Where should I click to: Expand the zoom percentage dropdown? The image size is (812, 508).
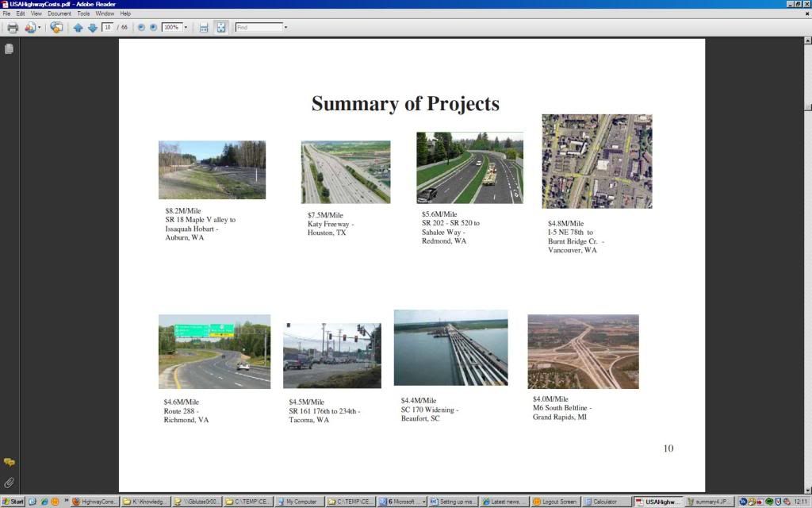pos(186,27)
